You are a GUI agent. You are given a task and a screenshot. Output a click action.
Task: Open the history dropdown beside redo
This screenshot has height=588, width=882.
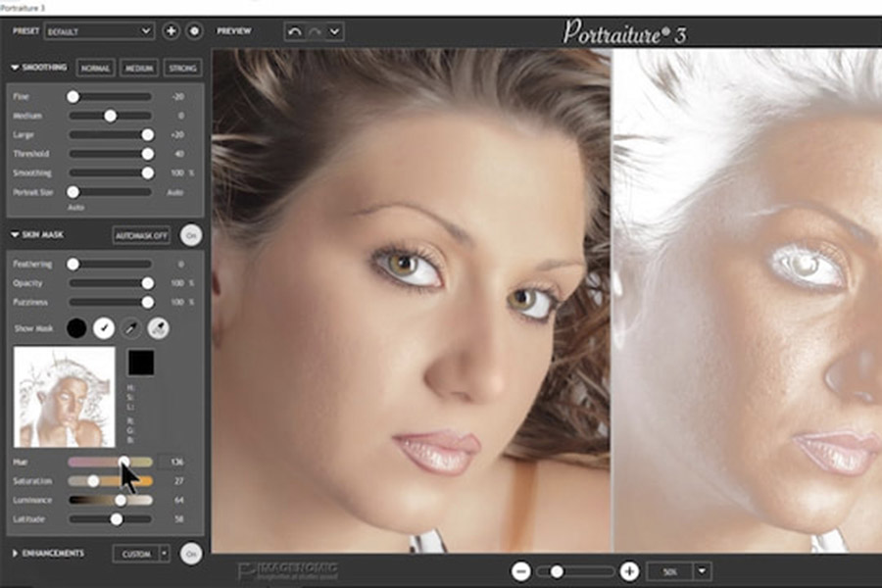point(335,31)
